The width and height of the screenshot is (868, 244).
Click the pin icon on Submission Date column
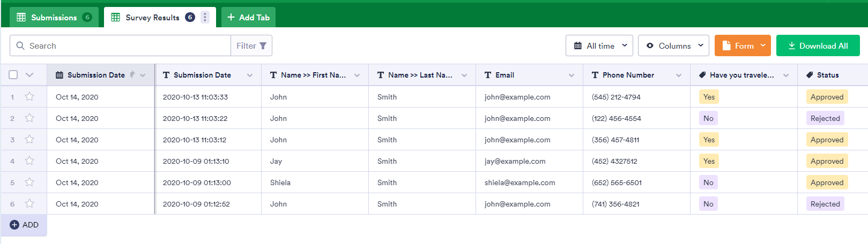click(132, 75)
